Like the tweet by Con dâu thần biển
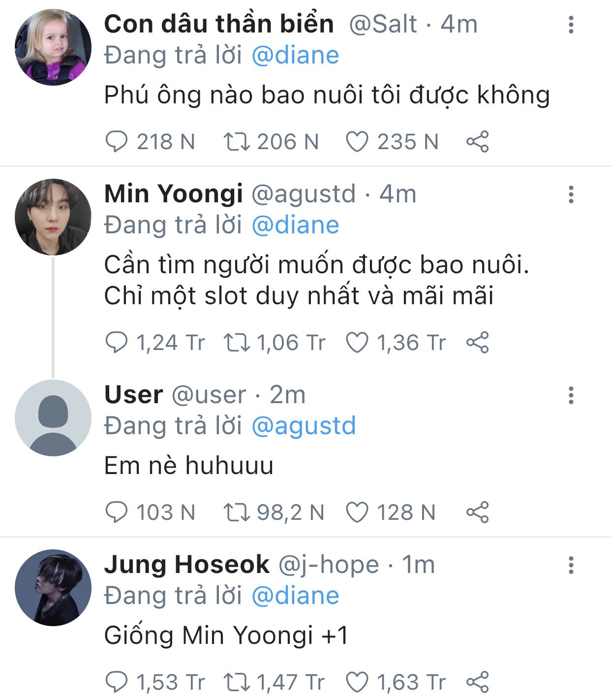This screenshot has width=611, height=700. tap(357, 142)
